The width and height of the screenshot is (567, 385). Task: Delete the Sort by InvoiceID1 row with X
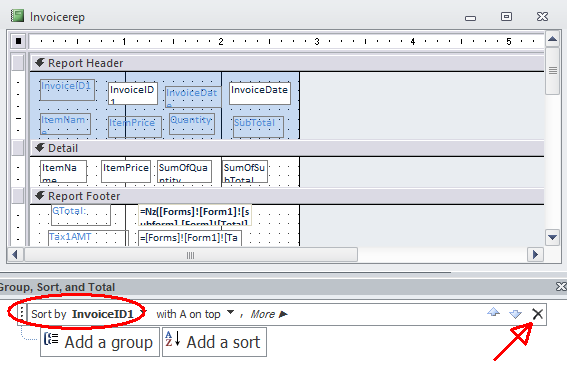(537, 314)
